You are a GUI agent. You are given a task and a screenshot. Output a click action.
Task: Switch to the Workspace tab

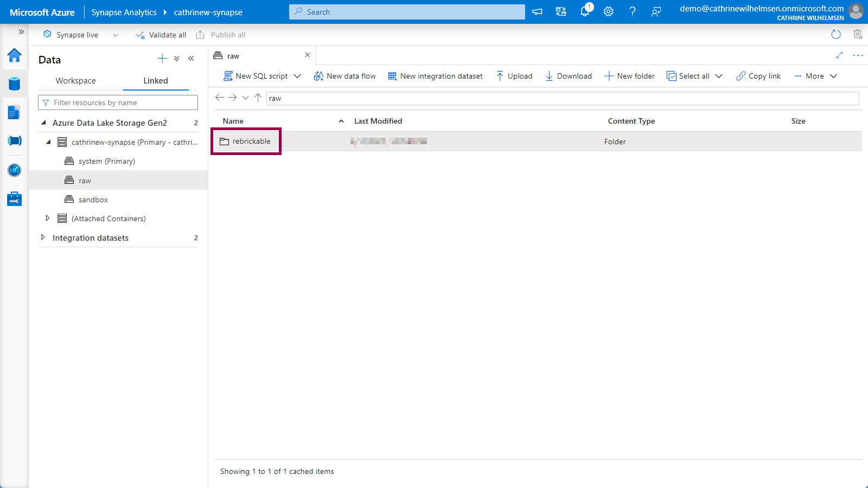tap(75, 81)
